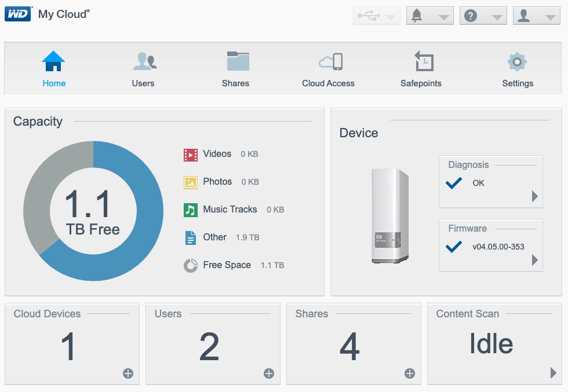Click the Settings gear icon
This screenshot has width=568, height=392.
click(517, 61)
